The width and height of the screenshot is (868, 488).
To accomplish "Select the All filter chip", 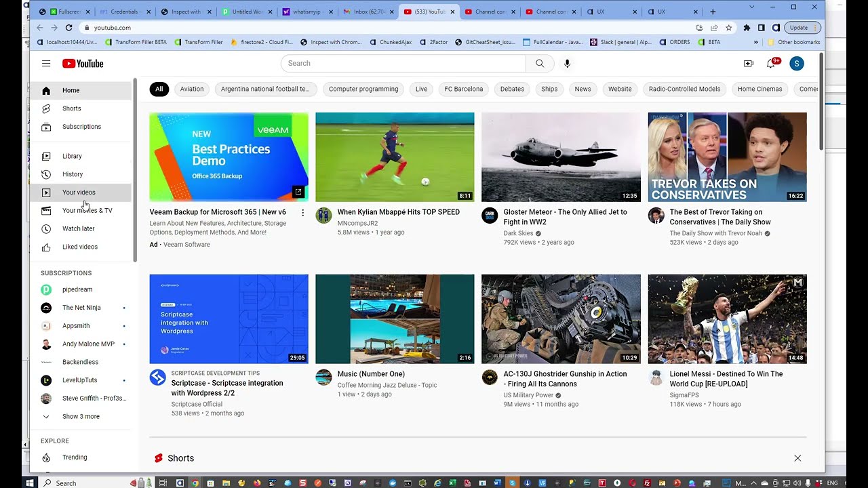I will point(159,89).
